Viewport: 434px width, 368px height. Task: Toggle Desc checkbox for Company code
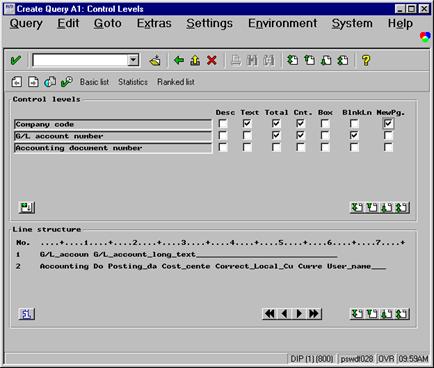click(223, 124)
